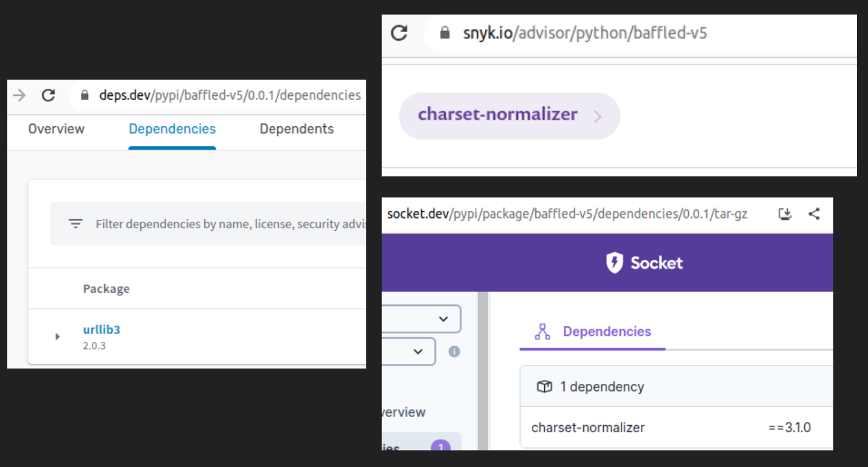Click the share icon in socket.dev bar
Viewport: 868px width, 467px height.
point(815,214)
